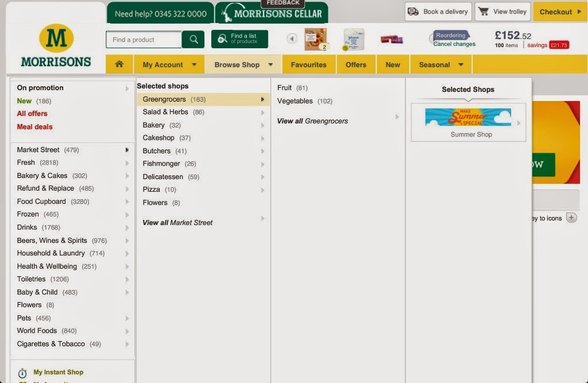Select Market Street category

(73, 150)
